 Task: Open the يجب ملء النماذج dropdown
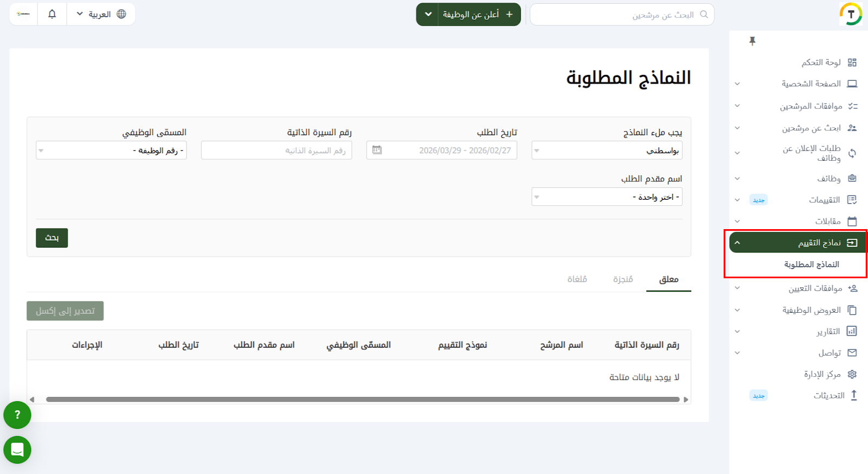point(607,150)
